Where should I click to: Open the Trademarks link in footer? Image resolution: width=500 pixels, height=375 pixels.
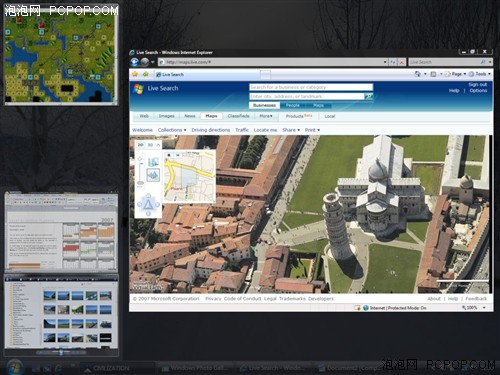point(292,299)
